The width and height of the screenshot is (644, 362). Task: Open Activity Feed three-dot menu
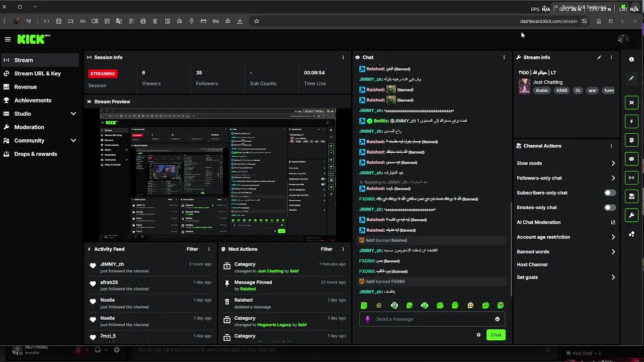209,249
